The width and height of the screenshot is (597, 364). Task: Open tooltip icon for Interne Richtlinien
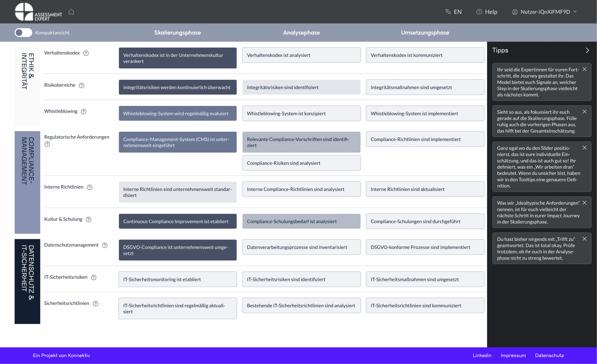[x=89, y=187]
